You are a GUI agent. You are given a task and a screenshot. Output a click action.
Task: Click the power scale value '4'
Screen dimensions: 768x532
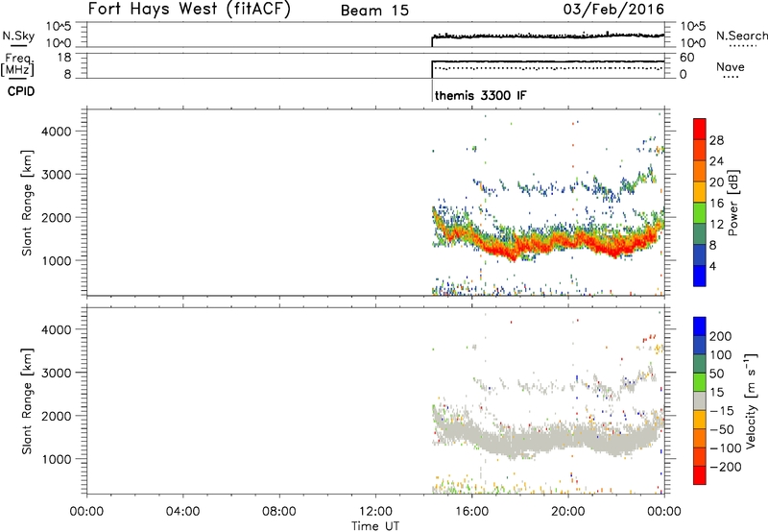pos(712,266)
